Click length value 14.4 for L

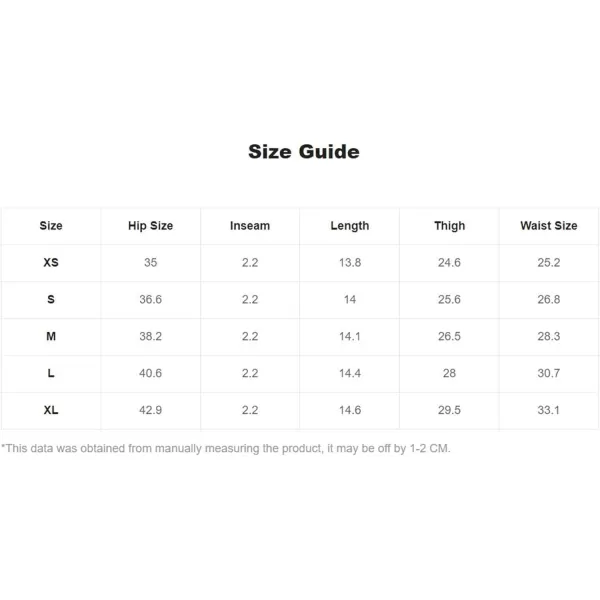350,373
